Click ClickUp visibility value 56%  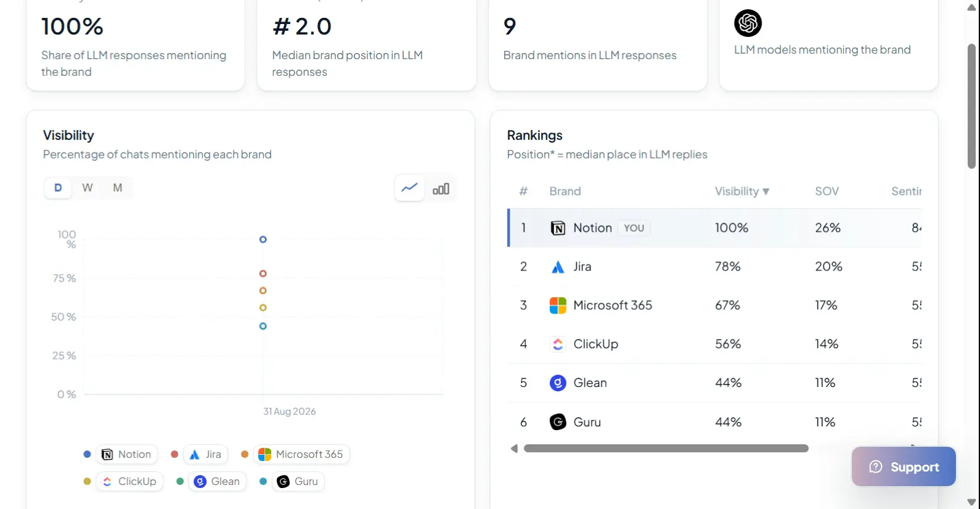[x=728, y=344]
